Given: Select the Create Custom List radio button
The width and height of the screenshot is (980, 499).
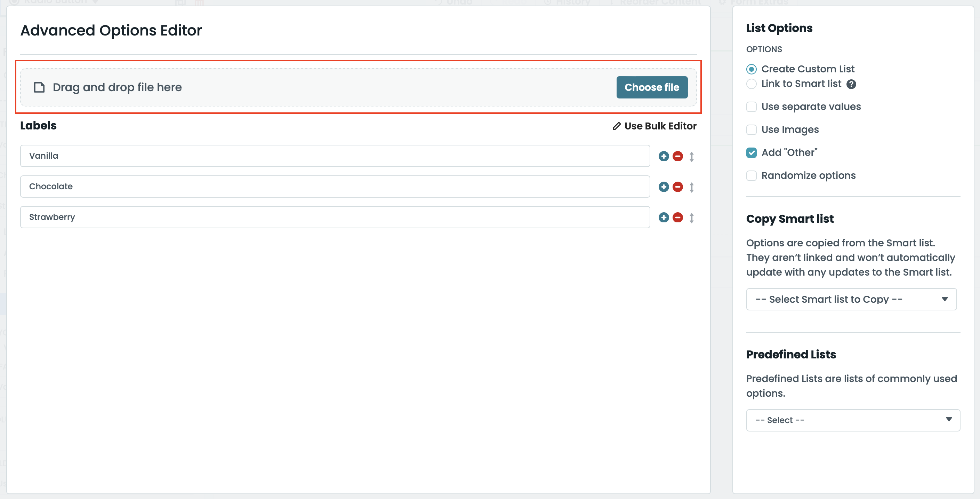Looking at the screenshot, I should point(752,69).
